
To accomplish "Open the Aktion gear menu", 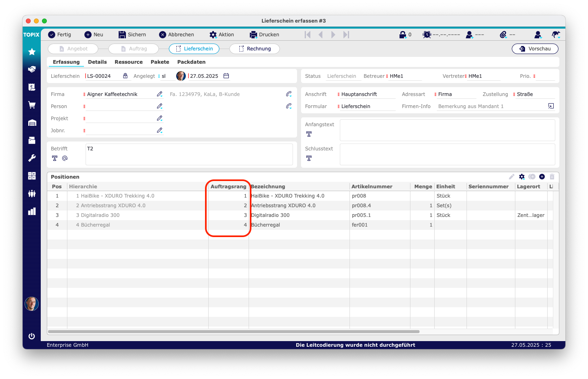I will tap(222, 35).
